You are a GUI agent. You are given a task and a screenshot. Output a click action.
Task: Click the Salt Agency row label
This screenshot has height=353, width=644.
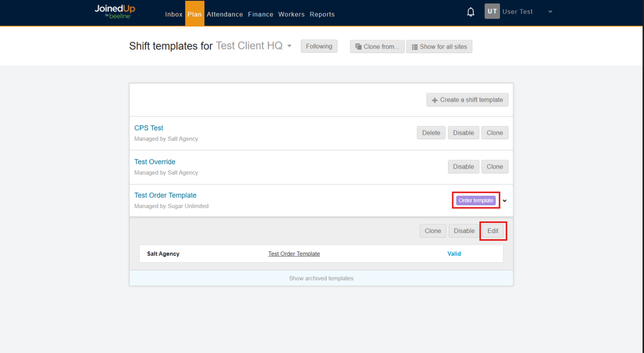point(163,254)
